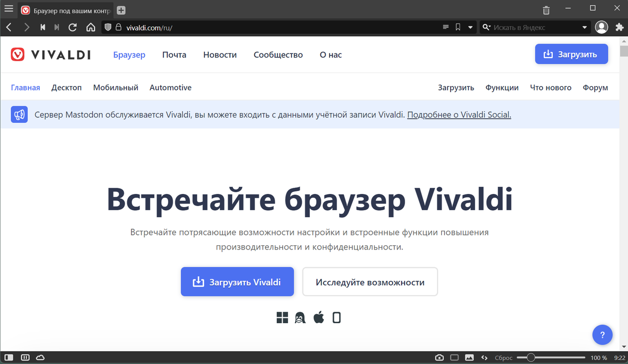Screen dimensions: 628x364
Task: Open the Браузер menu item
Action: [129, 54]
